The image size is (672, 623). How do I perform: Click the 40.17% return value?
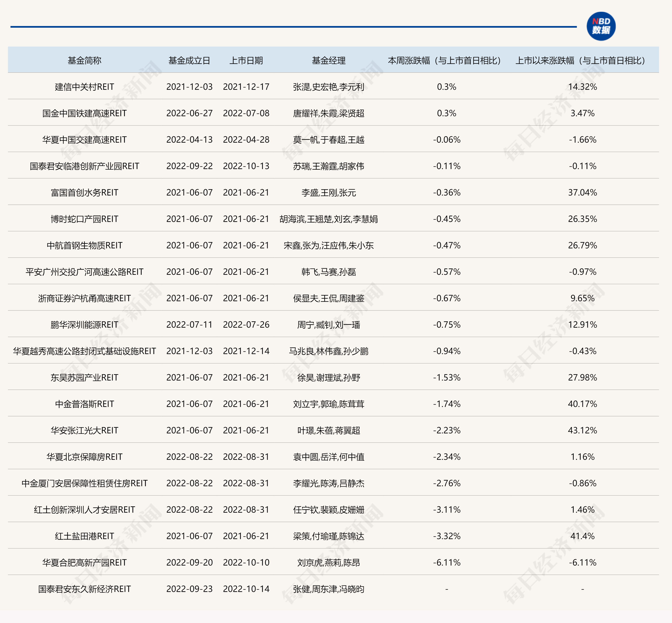[x=582, y=404]
